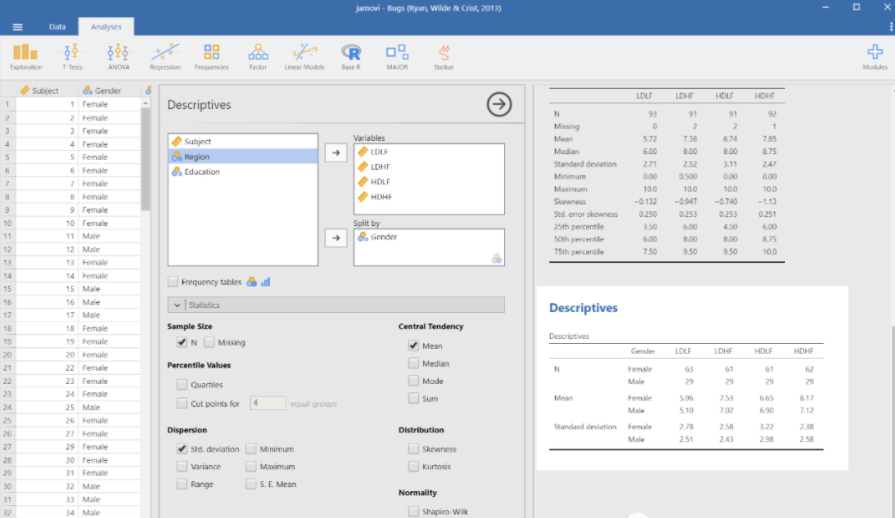
Task: Open the hamburger main menu
Action: (x=18, y=26)
